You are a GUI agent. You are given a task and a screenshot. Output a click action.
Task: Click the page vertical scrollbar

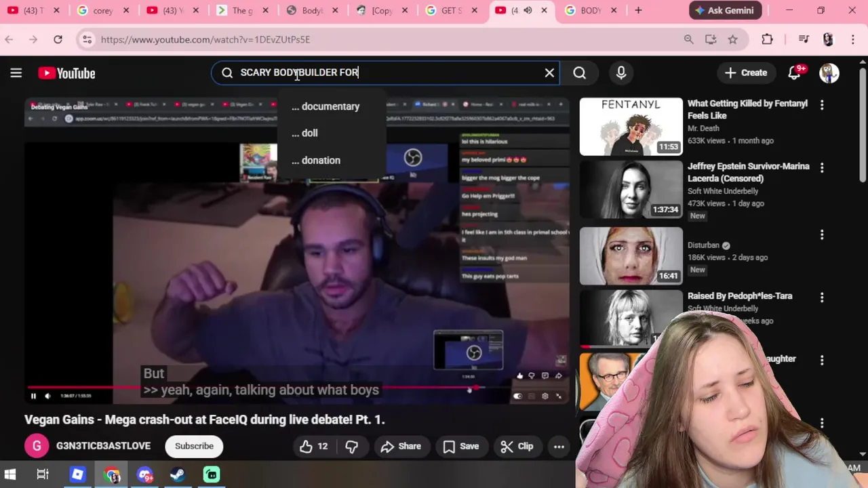coord(863,125)
